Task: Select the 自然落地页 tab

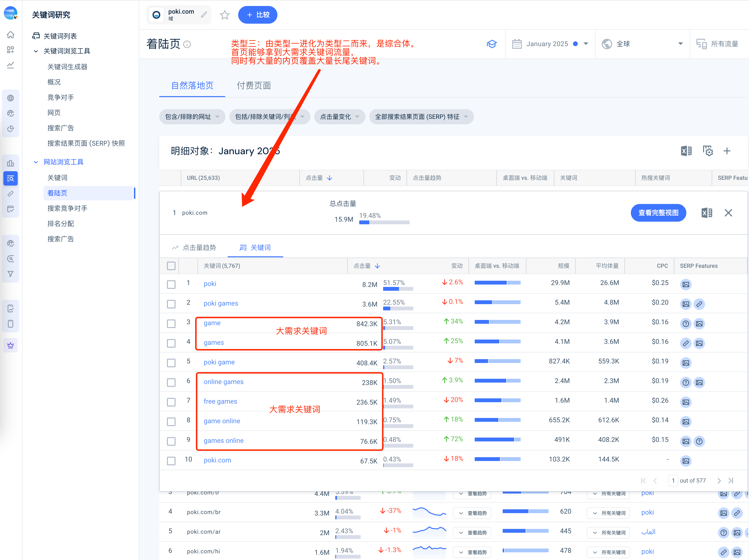Action: pos(192,86)
